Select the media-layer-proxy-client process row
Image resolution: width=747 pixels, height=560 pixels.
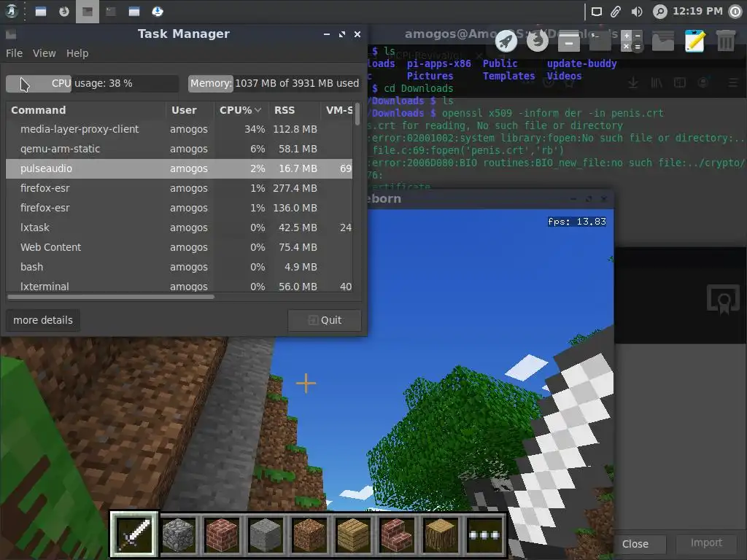point(179,129)
